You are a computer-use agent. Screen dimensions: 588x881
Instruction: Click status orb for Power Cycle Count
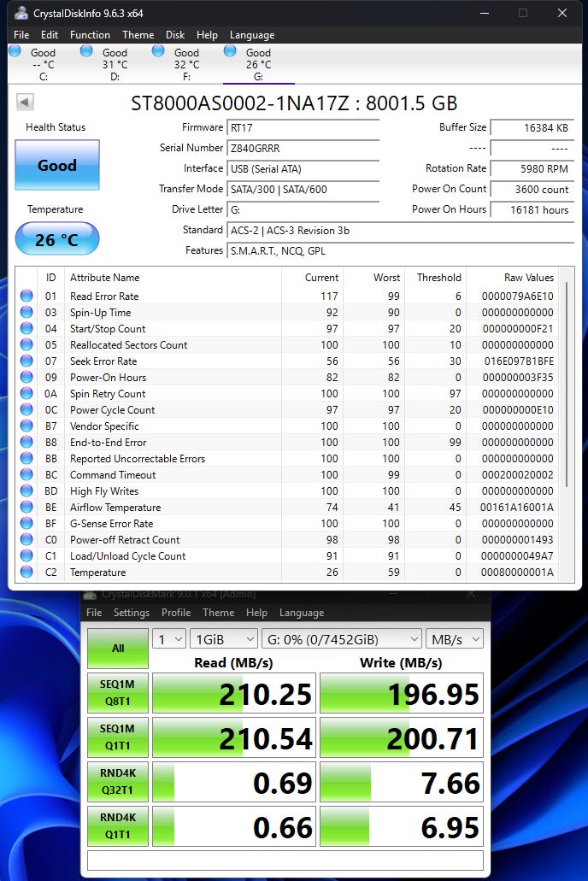(x=26, y=409)
